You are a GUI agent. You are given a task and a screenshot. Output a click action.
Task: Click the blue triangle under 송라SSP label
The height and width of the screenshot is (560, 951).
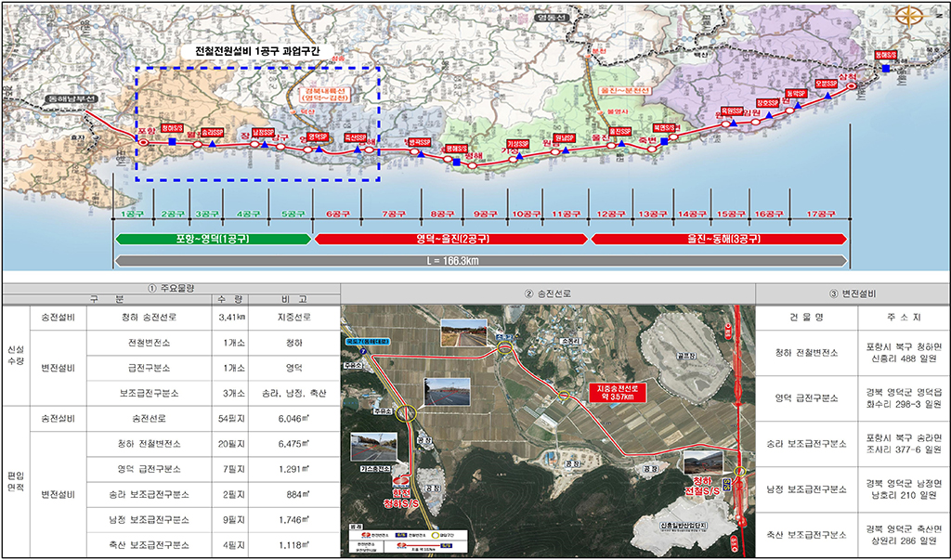click(213, 144)
